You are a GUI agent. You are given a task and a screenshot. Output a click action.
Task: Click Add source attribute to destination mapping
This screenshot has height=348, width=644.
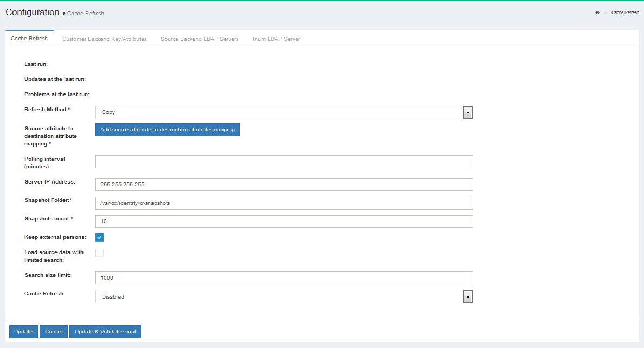tap(168, 130)
